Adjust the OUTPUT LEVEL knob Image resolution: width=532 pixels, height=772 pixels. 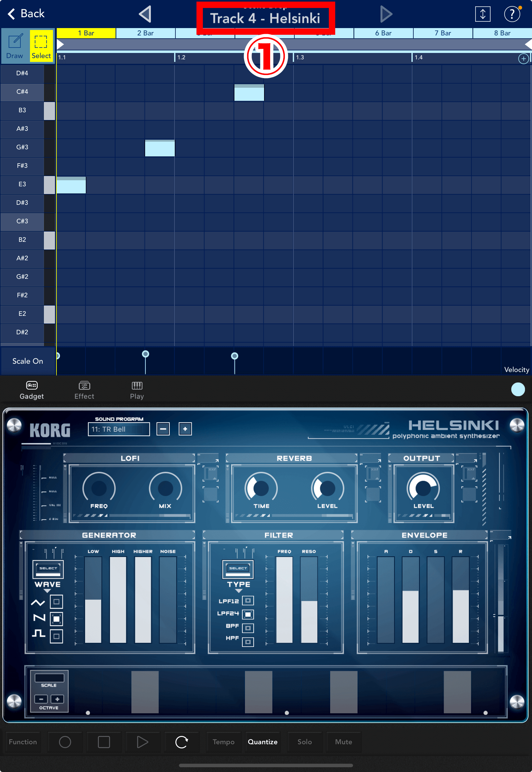tap(423, 488)
